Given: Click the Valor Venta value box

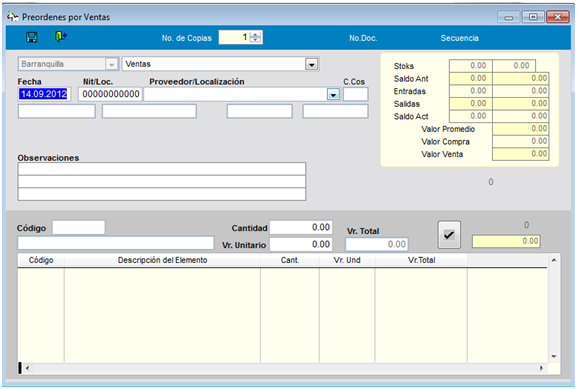Looking at the screenshot, I should click(521, 154).
